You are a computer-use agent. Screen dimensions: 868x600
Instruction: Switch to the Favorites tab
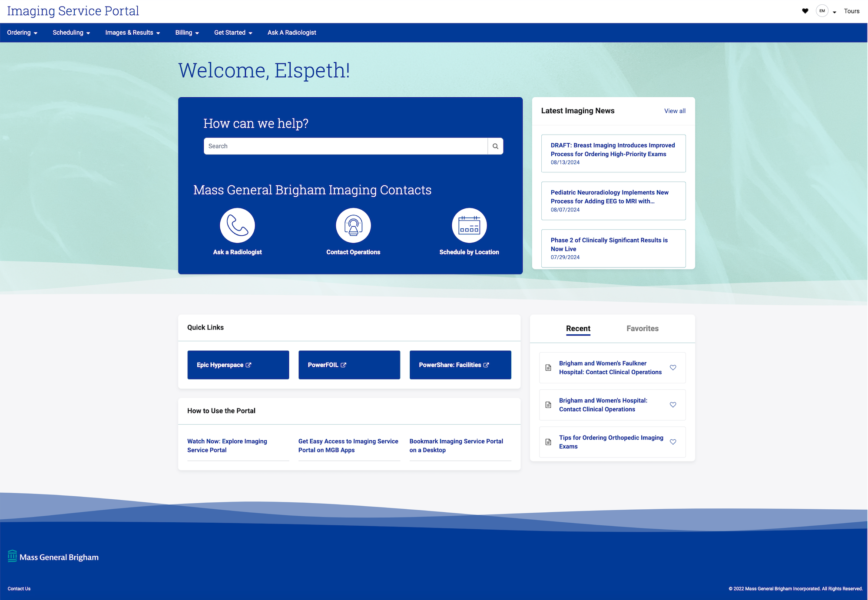click(x=643, y=329)
